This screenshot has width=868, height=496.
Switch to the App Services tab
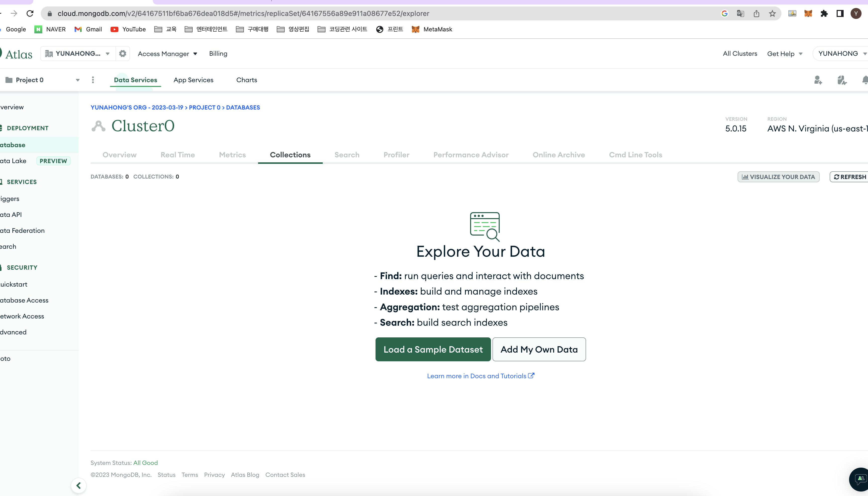point(193,80)
